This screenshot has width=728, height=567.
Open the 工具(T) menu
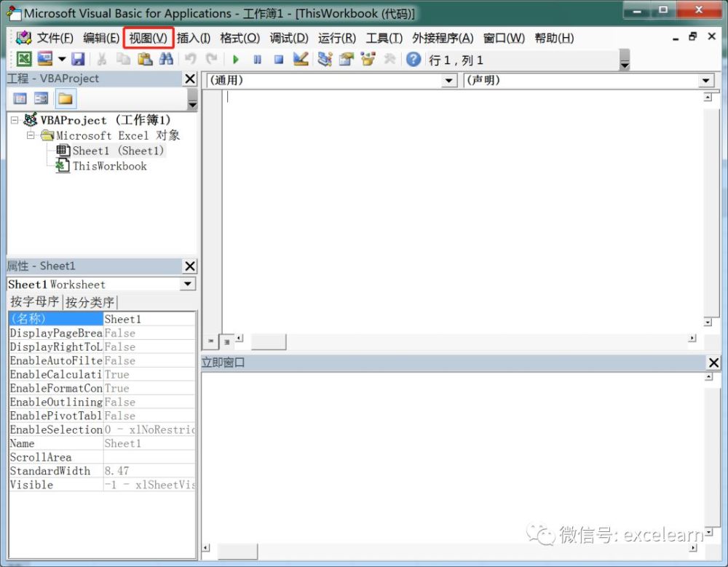click(384, 38)
